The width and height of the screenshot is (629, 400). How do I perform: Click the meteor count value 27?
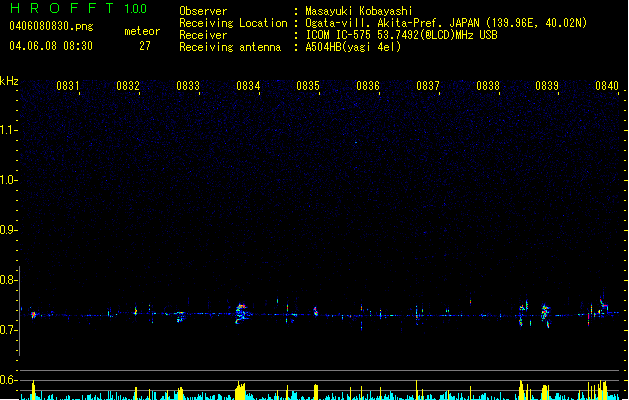(x=145, y=46)
